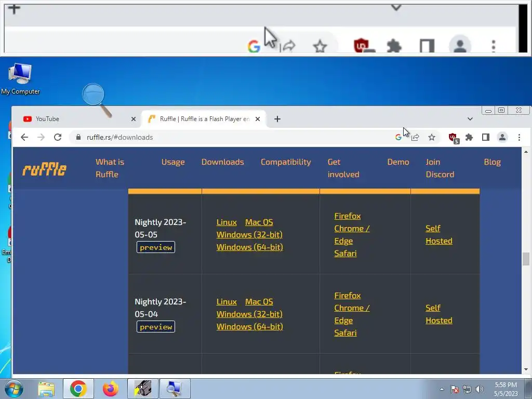Click the padlock site info icon
532x399 pixels.
[78, 137]
